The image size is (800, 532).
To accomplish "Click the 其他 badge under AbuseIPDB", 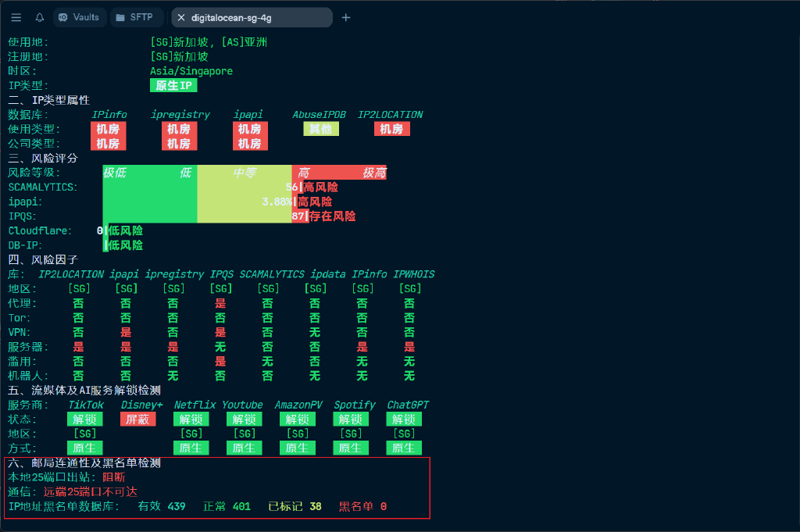I will 320,128.
